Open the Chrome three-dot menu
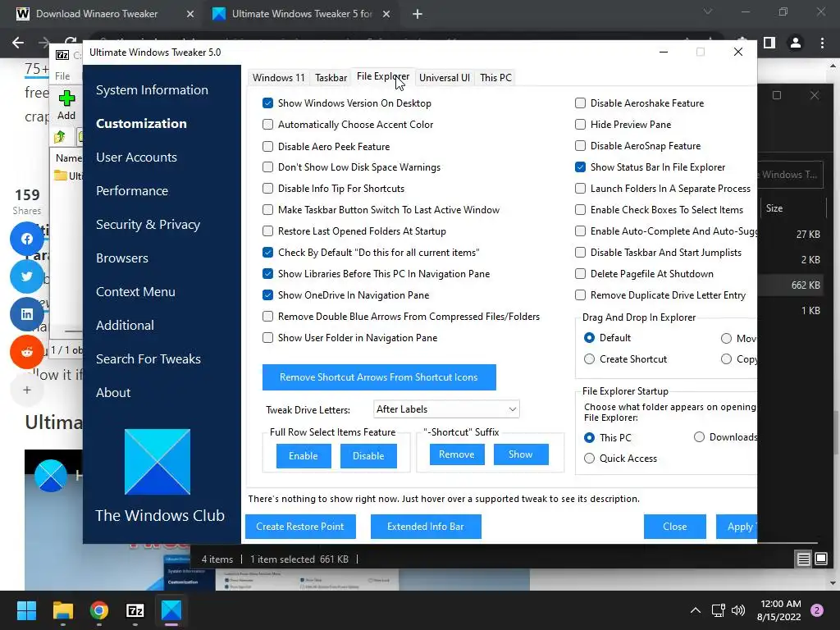Image resolution: width=840 pixels, height=630 pixels. tap(822, 43)
